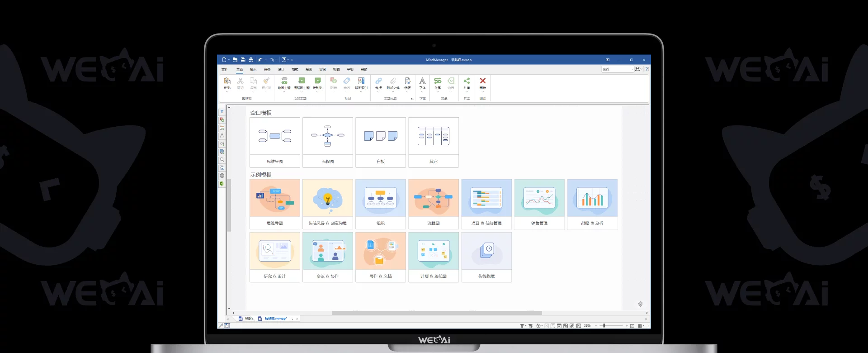Viewport: 868px width, 353px height.
Task: Select blank 白板 whiteboard template
Action: point(381,143)
